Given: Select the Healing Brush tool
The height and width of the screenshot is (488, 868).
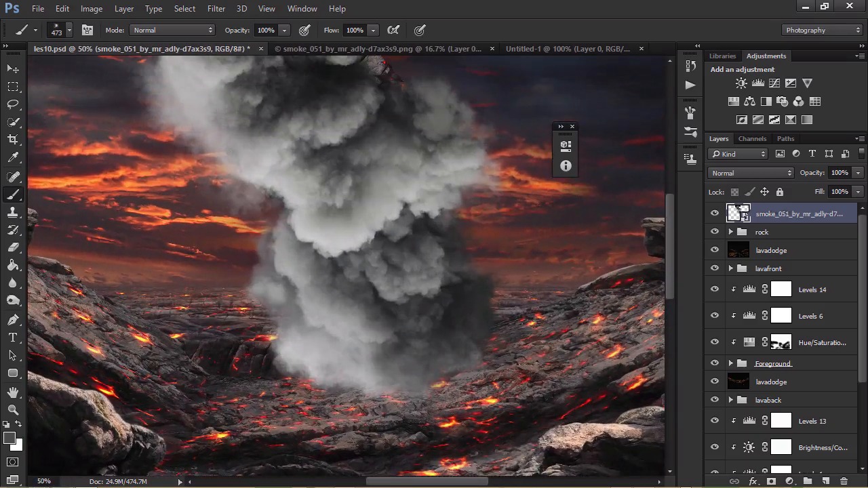Looking at the screenshot, I should 13,177.
